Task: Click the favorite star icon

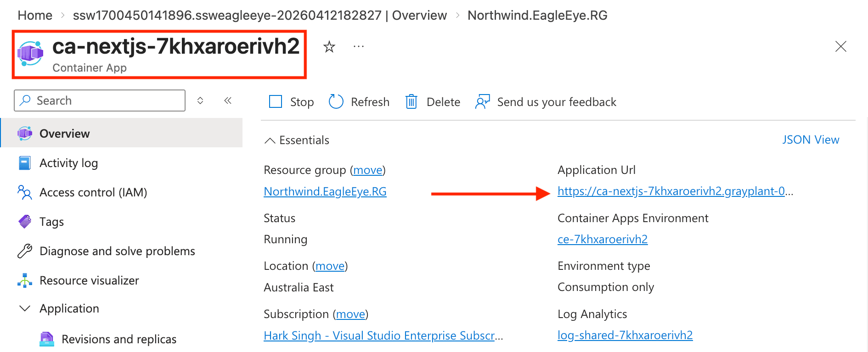Action: click(x=329, y=47)
